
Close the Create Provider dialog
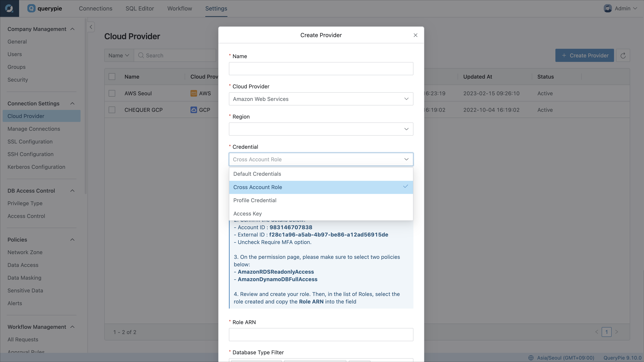point(415,35)
